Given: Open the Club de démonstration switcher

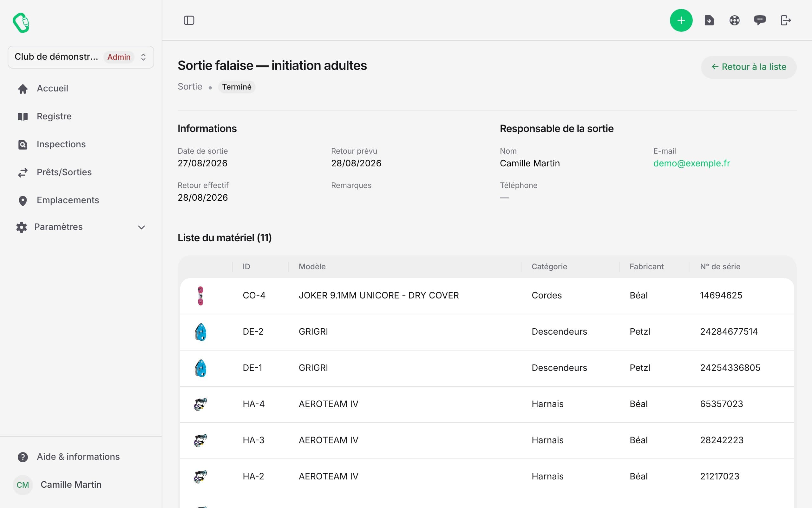Looking at the screenshot, I should point(81,57).
